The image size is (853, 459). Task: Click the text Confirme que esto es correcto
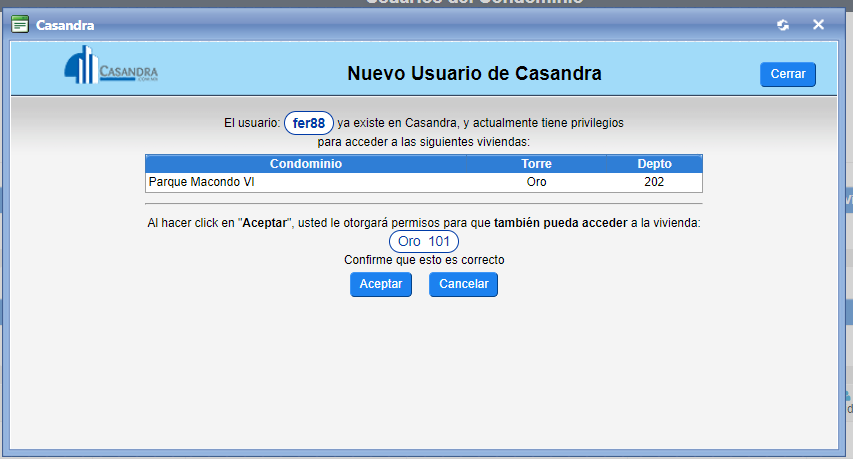(x=424, y=260)
